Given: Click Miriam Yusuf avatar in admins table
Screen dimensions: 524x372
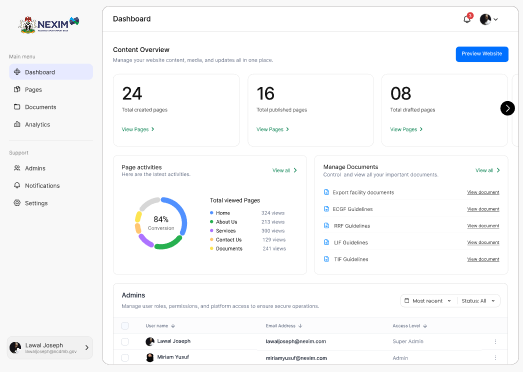Looking at the screenshot, I should pos(150,357).
